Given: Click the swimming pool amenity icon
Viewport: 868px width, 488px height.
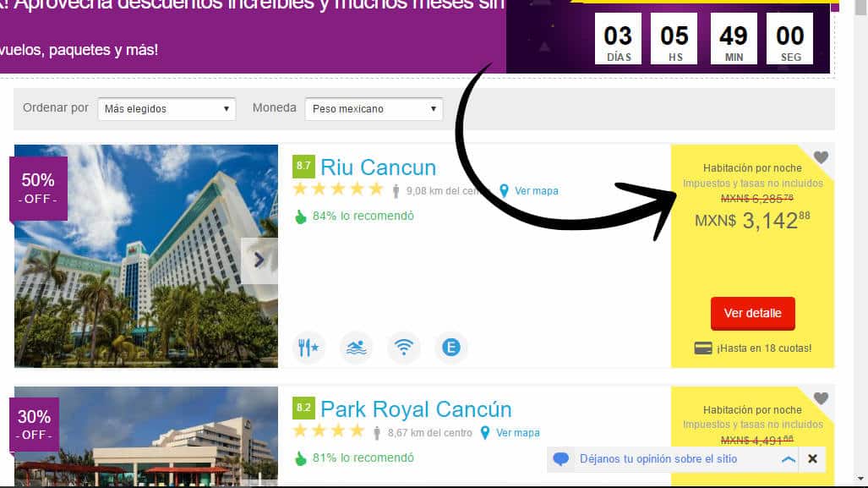Looking at the screenshot, I should pos(356,348).
